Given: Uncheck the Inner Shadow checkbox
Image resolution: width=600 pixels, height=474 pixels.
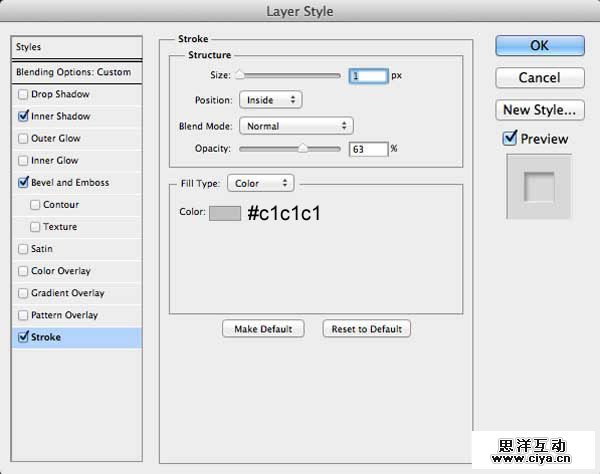Looking at the screenshot, I should point(23,117).
